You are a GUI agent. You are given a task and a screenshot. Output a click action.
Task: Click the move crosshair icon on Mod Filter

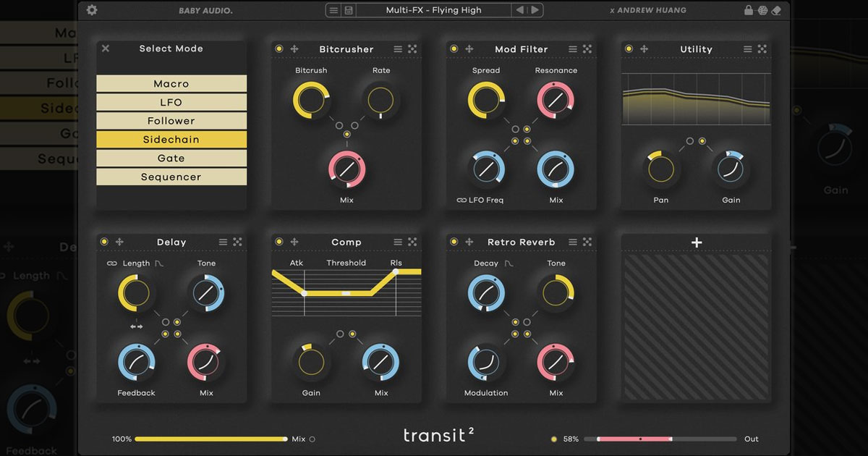coord(469,48)
